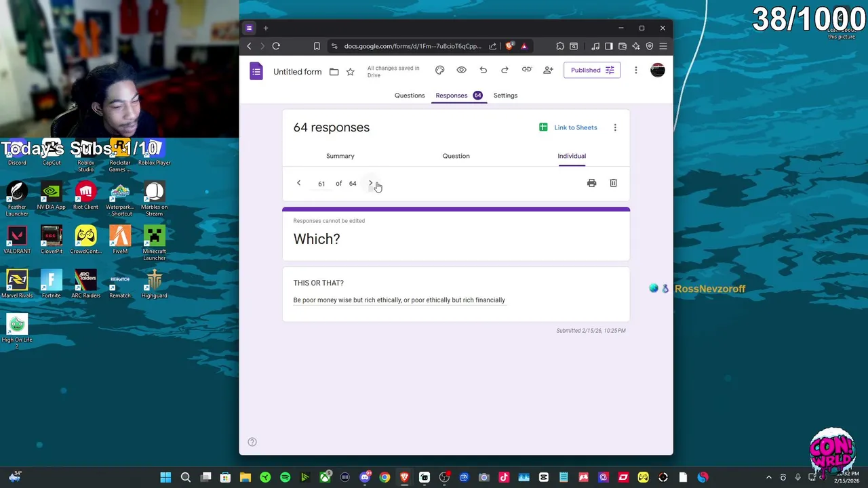The height and width of the screenshot is (488, 868).
Task: Bookmark this page in the browser
Action: tap(317, 46)
